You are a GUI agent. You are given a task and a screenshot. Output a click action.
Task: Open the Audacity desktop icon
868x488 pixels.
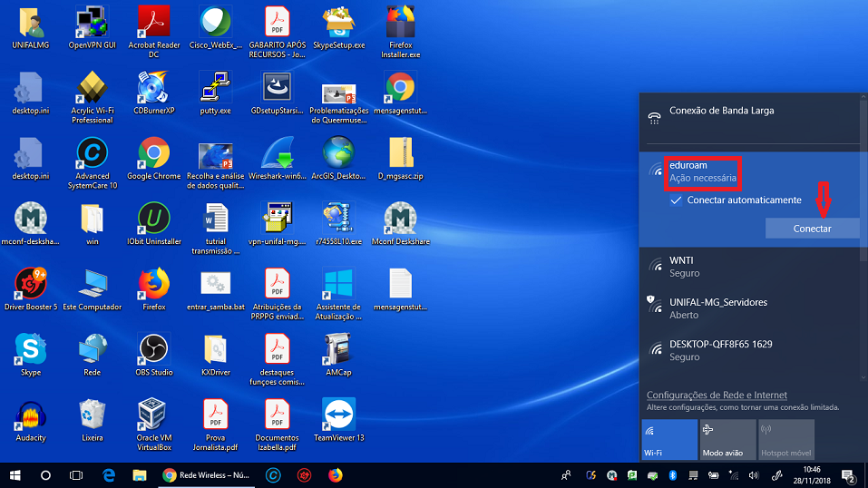pyautogui.click(x=31, y=420)
